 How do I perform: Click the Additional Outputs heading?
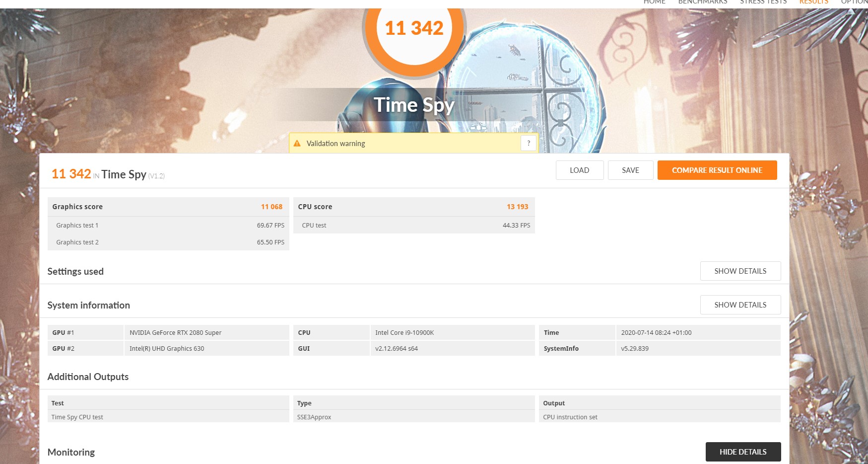click(x=88, y=377)
